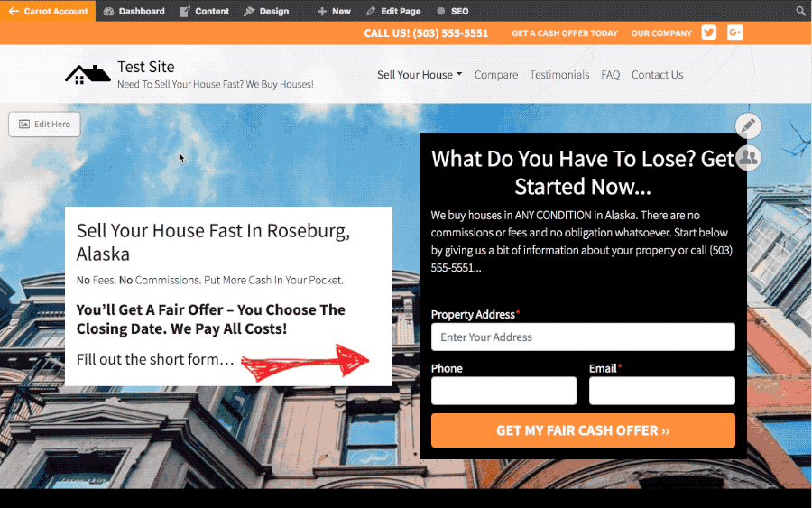The height and width of the screenshot is (508, 812).
Task: Open the Design menu
Action: [266, 11]
